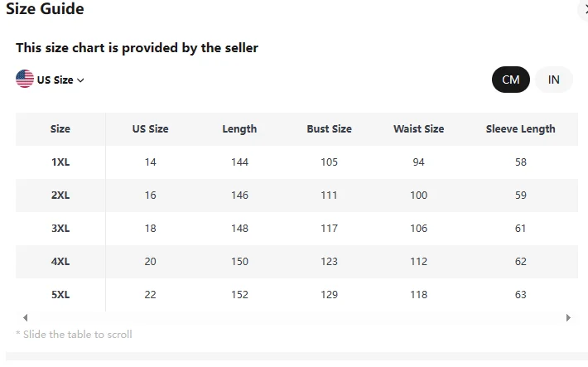Image resolution: width=588 pixels, height=367 pixels.
Task: Select the 2XL size row
Action: (x=60, y=196)
